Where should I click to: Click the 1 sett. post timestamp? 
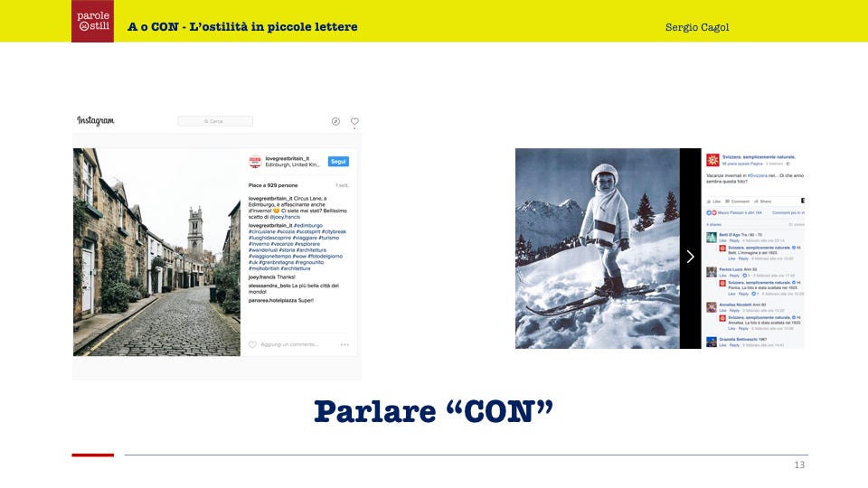pos(342,185)
